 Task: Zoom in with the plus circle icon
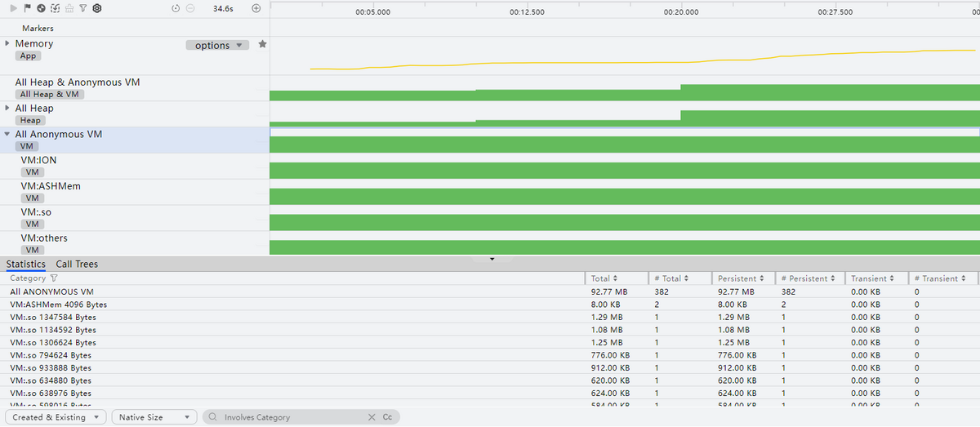click(x=256, y=8)
